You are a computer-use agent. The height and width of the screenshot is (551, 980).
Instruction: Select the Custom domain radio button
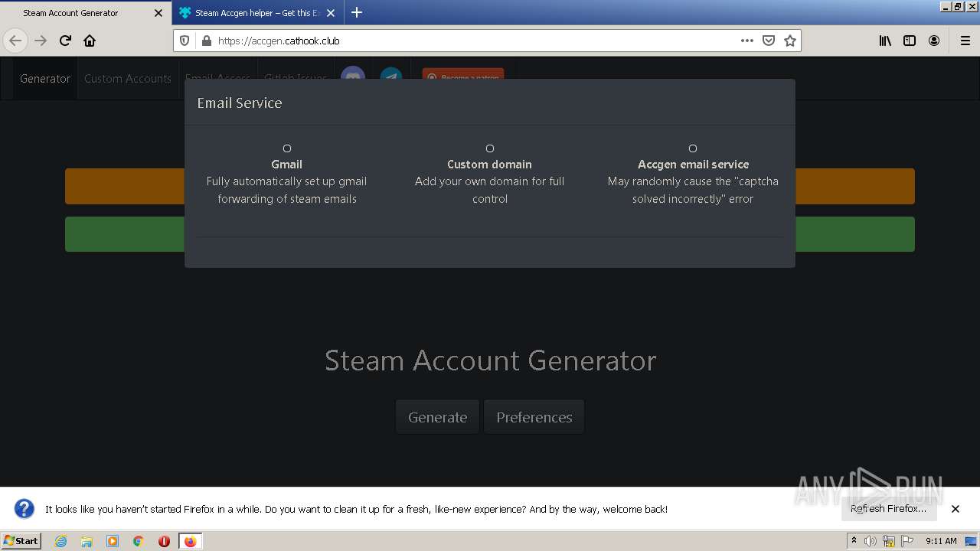pyautogui.click(x=490, y=148)
